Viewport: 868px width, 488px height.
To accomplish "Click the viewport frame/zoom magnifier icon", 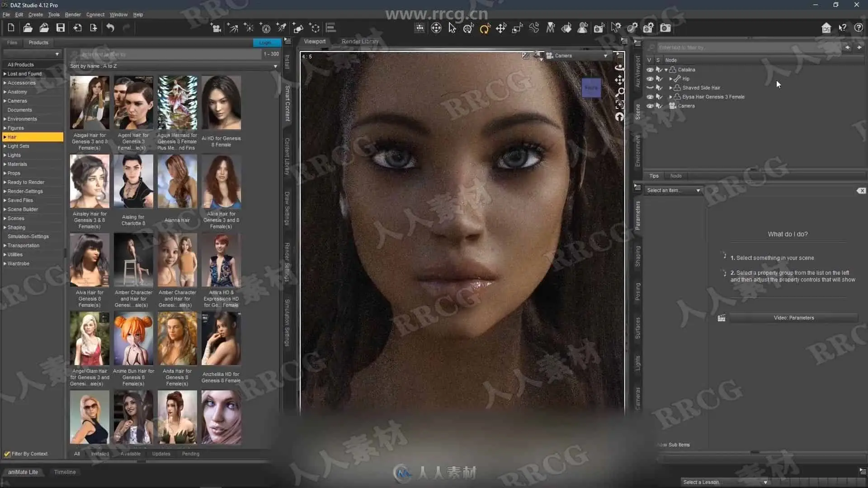I will (620, 92).
